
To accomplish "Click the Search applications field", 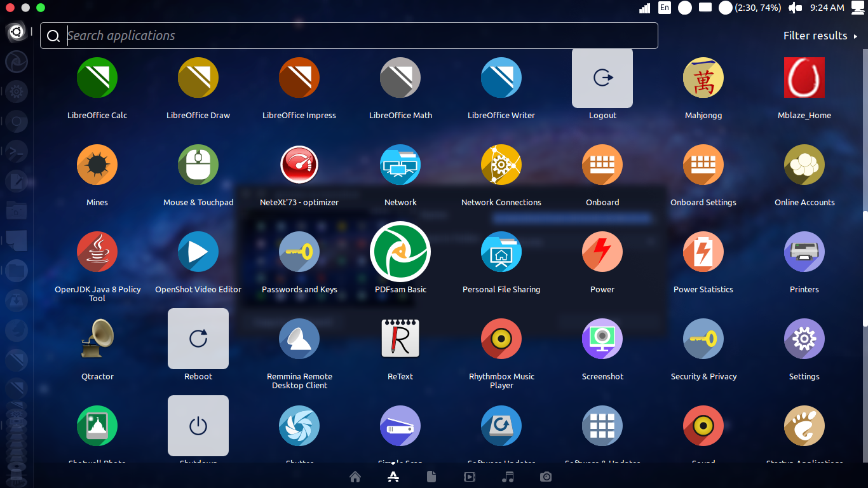I will click(349, 36).
